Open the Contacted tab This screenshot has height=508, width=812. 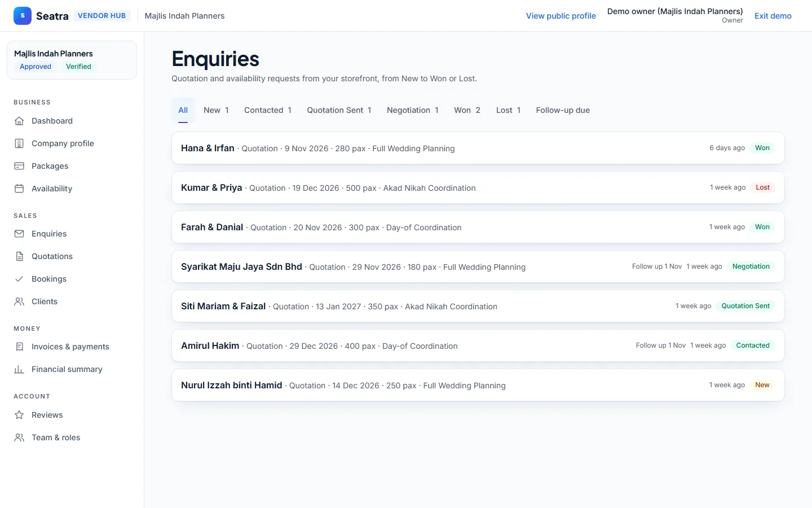tap(268, 110)
